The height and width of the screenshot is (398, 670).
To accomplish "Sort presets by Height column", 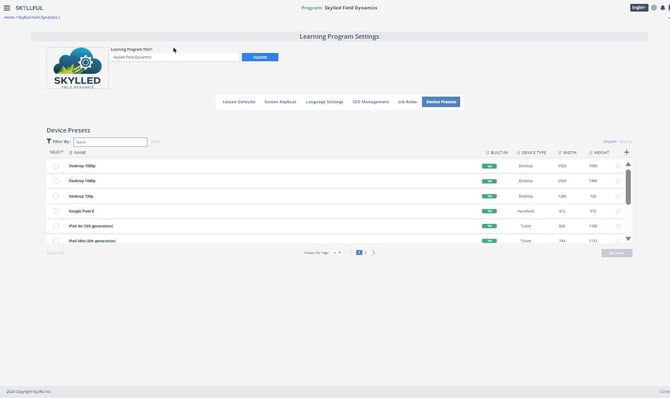I will (599, 153).
